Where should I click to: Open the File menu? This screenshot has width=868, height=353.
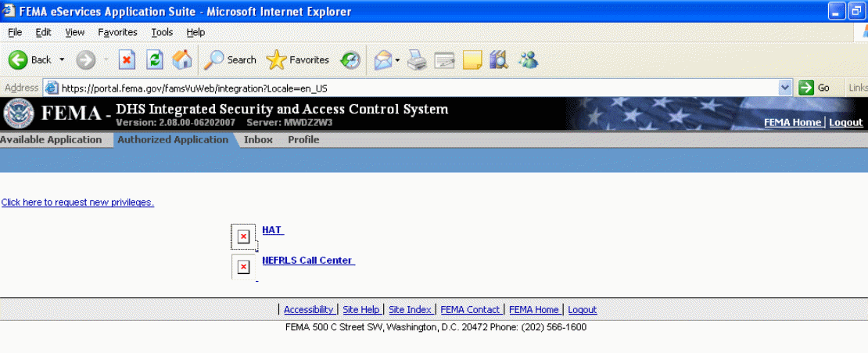pos(15,32)
